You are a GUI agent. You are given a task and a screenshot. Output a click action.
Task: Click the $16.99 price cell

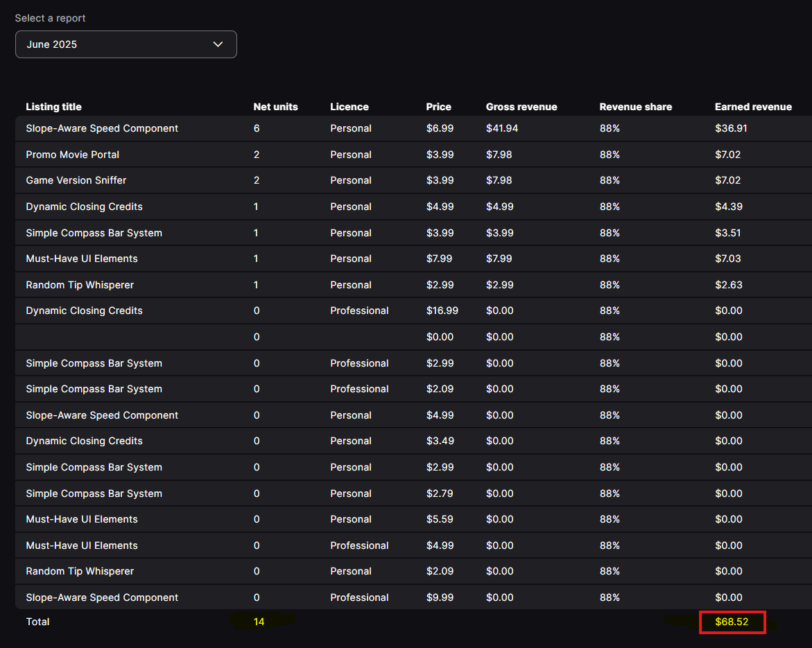pos(442,310)
